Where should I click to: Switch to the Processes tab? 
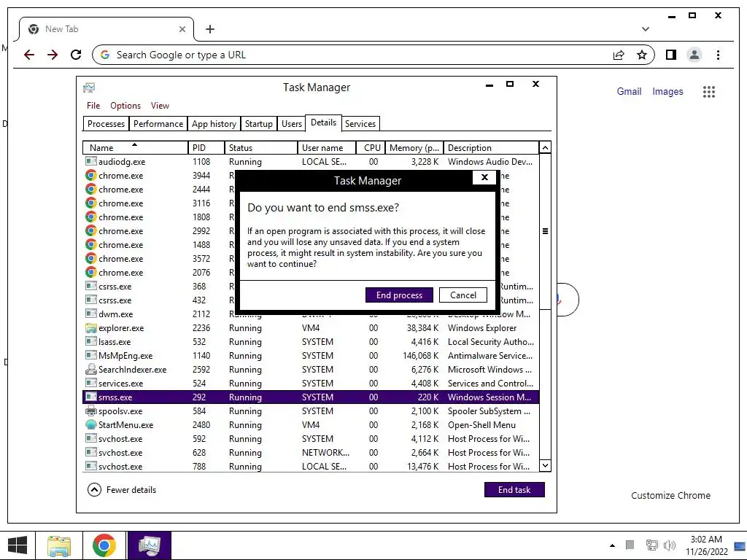coord(106,124)
